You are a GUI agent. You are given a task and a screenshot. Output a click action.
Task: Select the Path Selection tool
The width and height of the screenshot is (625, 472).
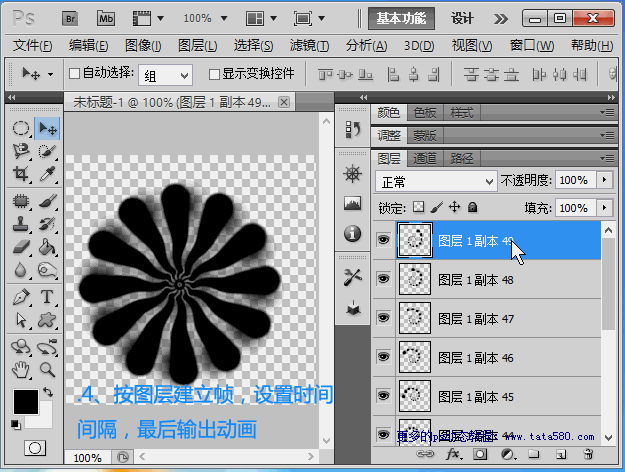(21, 320)
